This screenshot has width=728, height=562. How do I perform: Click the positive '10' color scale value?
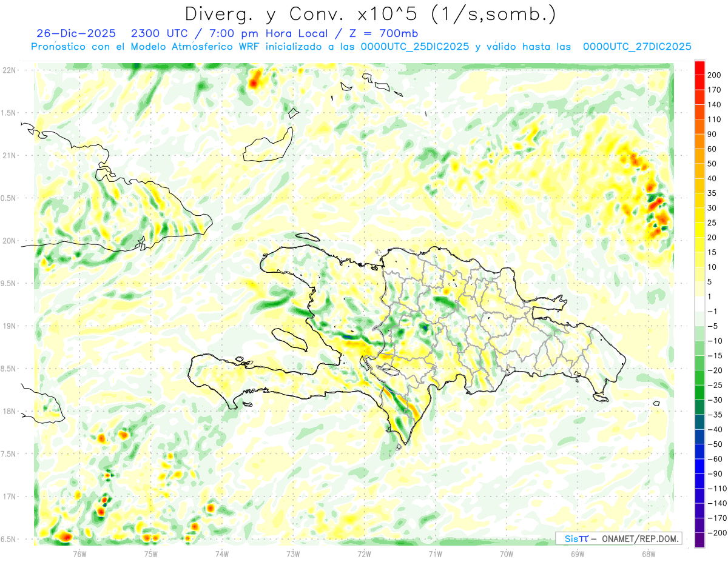712,267
